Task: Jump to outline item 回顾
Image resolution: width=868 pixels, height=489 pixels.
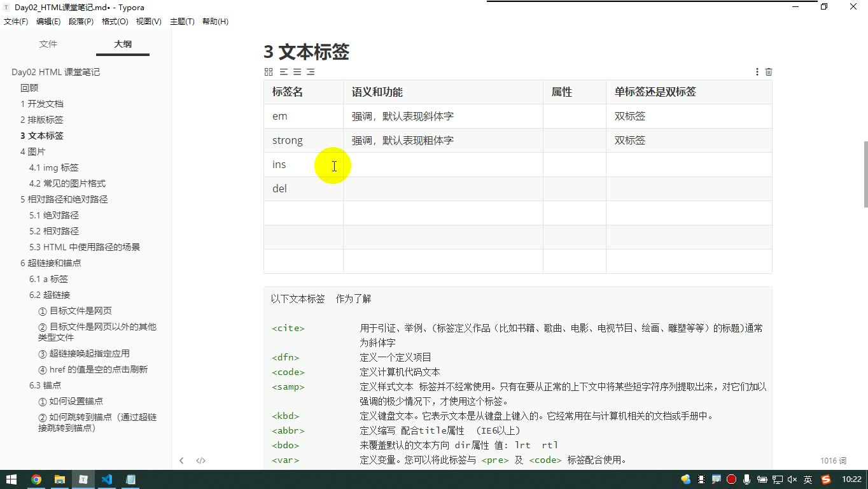Action: pos(29,88)
